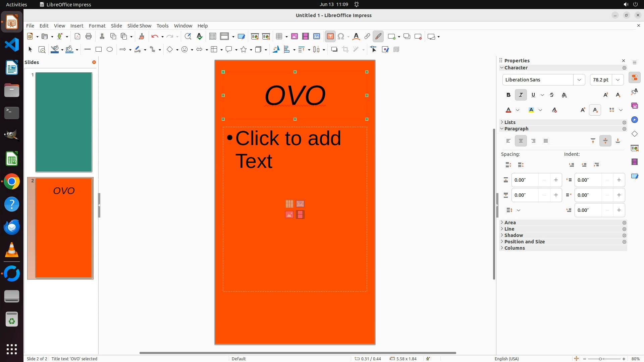Open the font name dropdown
The image size is (644, 362).
click(x=579, y=80)
